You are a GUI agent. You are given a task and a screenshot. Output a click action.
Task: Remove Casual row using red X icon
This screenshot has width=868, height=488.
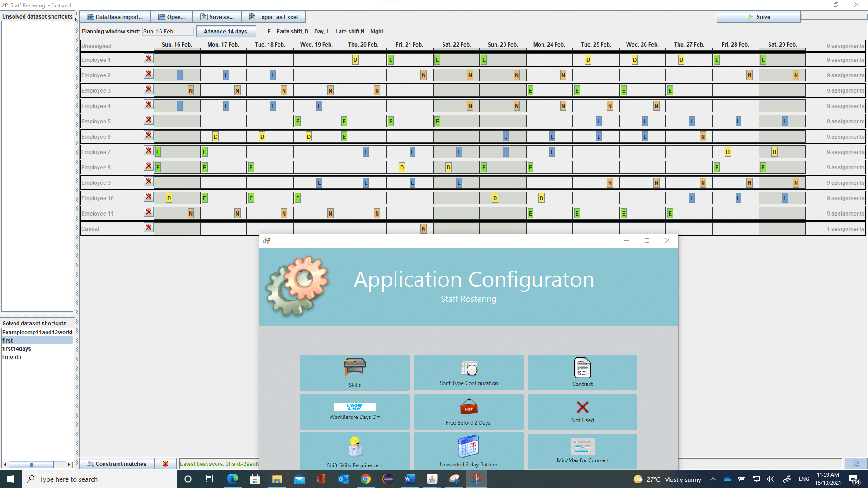[x=148, y=228]
